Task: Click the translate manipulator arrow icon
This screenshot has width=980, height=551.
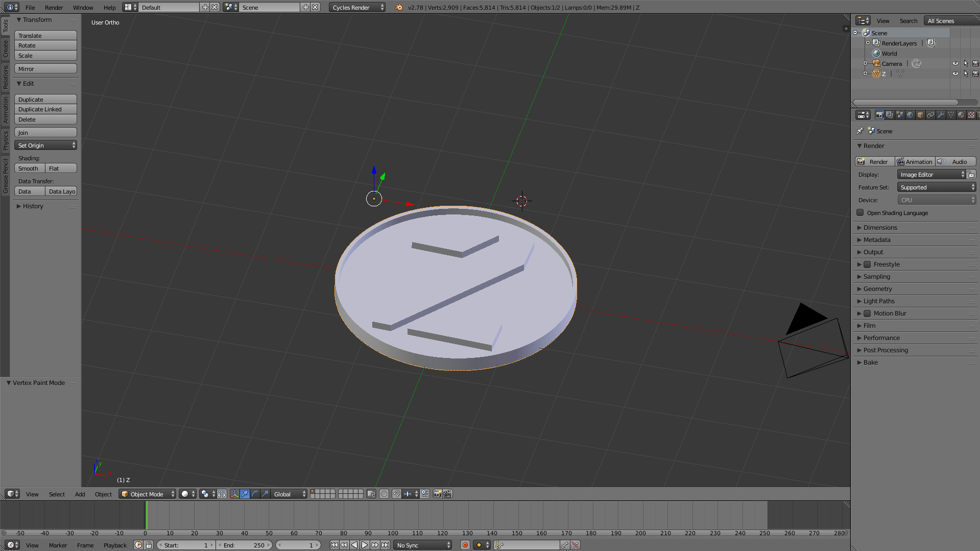Action: pos(245,494)
